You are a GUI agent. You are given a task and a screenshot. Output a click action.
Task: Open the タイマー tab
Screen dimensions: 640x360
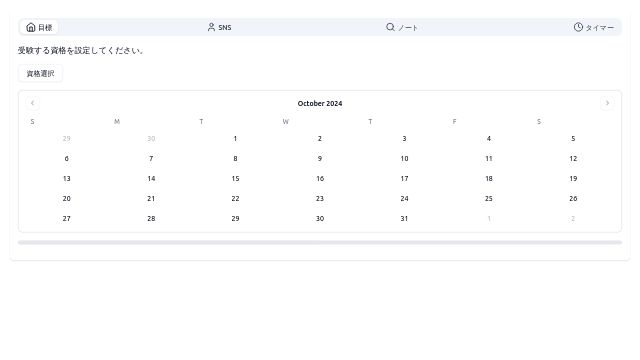594,27
